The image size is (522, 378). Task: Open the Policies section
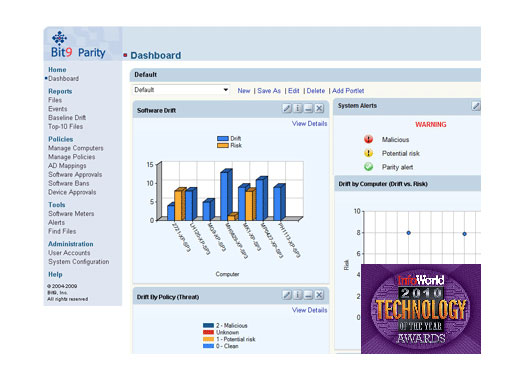click(x=60, y=139)
